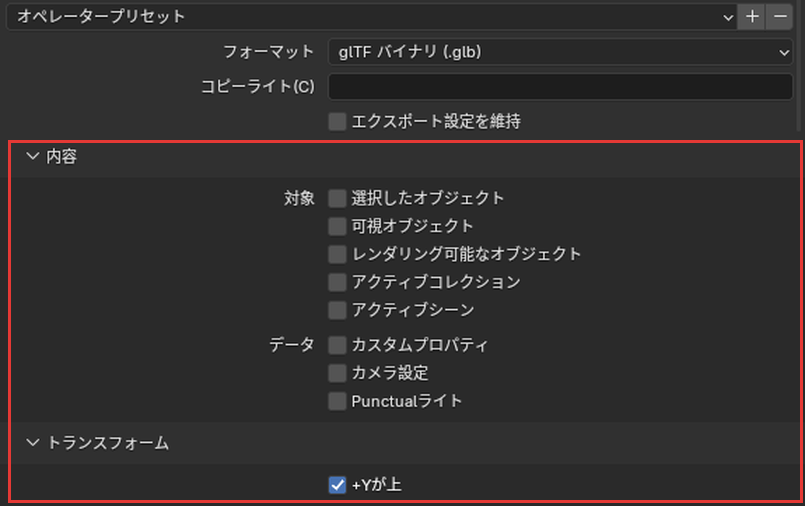Image resolution: width=805 pixels, height=506 pixels.
Task: Uncheck the +Yが上 option
Action: pos(337,484)
